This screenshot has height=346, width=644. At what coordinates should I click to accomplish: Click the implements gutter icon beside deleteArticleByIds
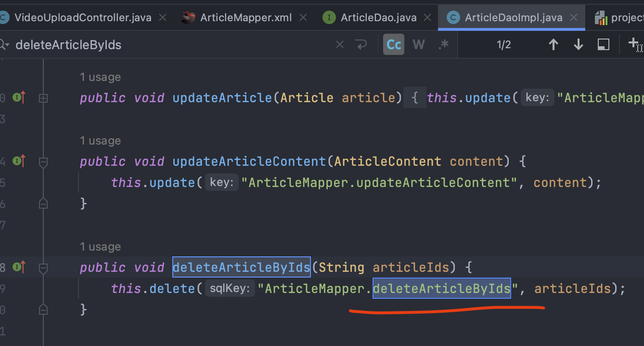(x=19, y=267)
